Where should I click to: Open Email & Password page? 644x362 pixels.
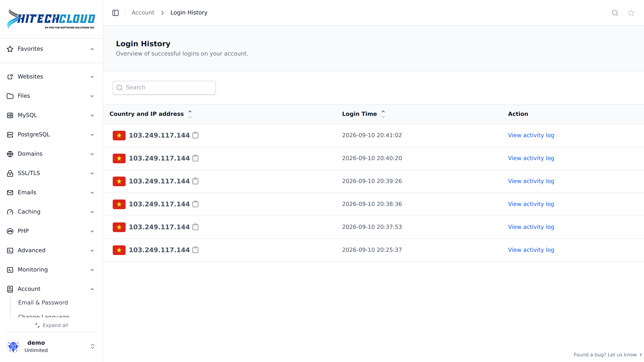click(43, 302)
